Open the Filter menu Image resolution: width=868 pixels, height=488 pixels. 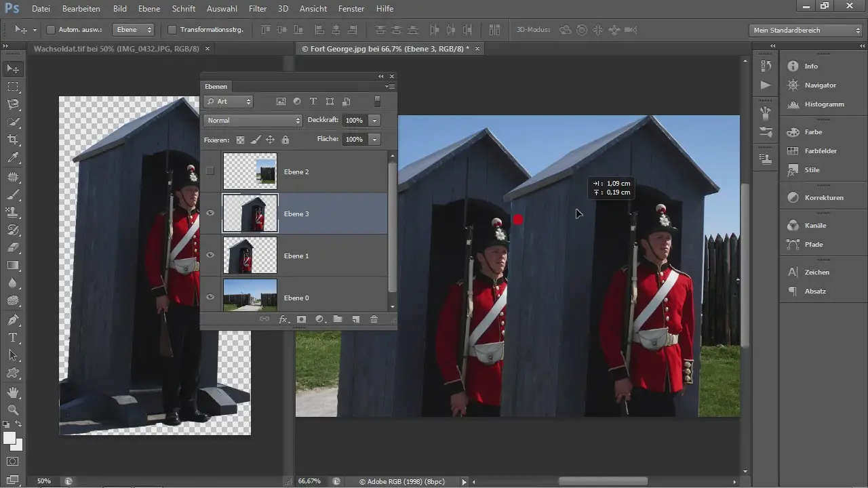257,9
